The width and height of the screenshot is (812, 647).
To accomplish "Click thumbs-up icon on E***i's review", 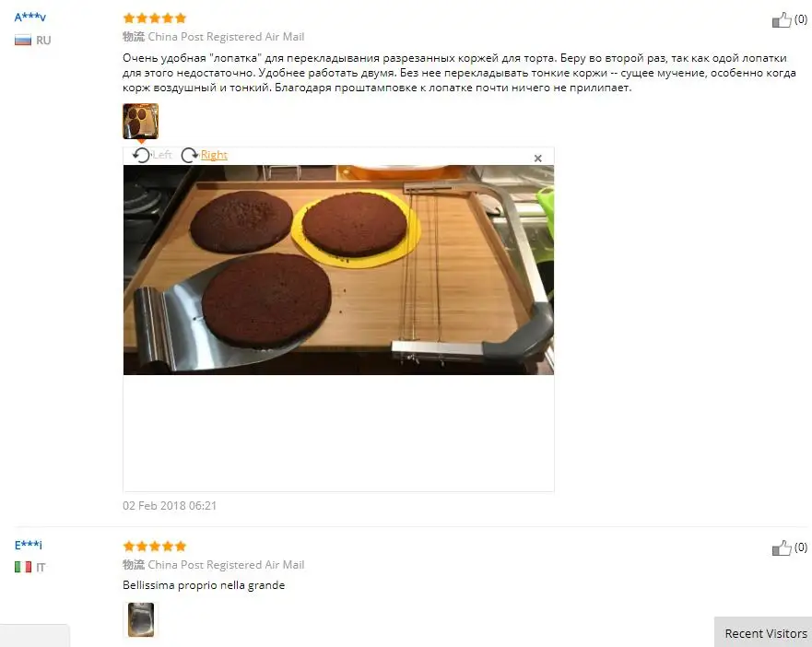I will tap(782, 548).
